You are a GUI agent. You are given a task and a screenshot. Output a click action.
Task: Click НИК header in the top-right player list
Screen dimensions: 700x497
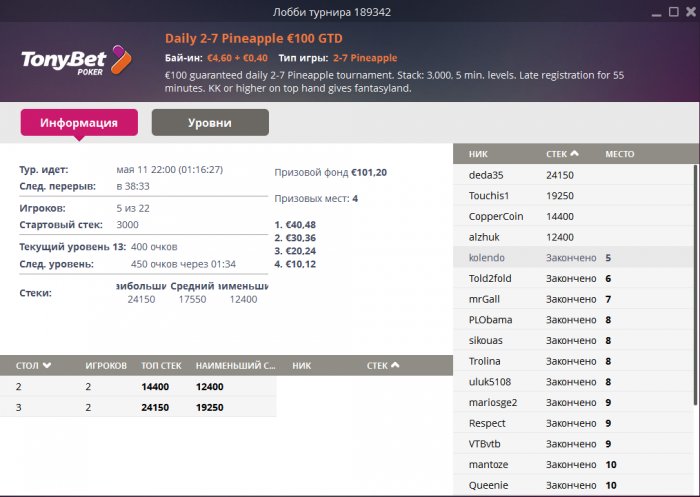(x=479, y=154)
